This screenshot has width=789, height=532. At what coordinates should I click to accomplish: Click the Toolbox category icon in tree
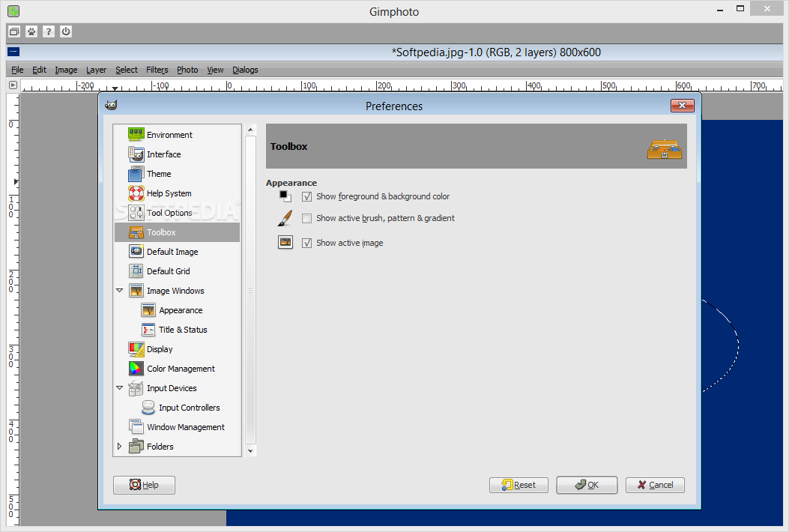tap(136, 232)
